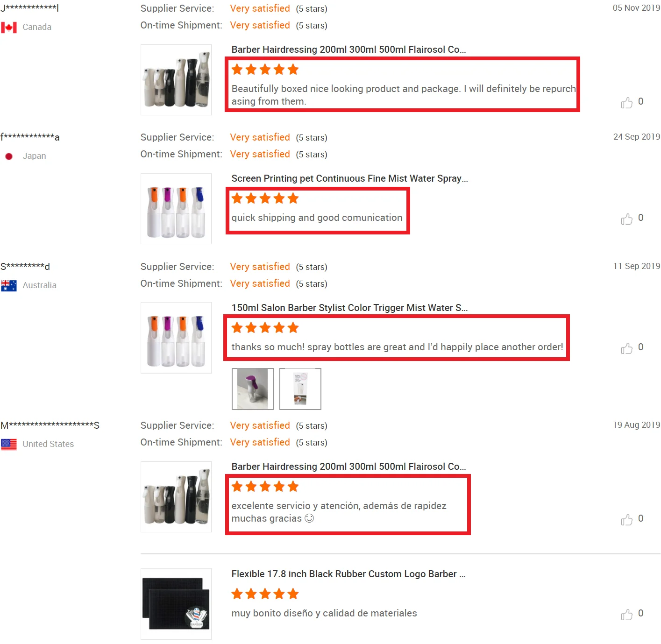Open black rubber barber mat product image

pyautogui.click(x=176, y=604)
